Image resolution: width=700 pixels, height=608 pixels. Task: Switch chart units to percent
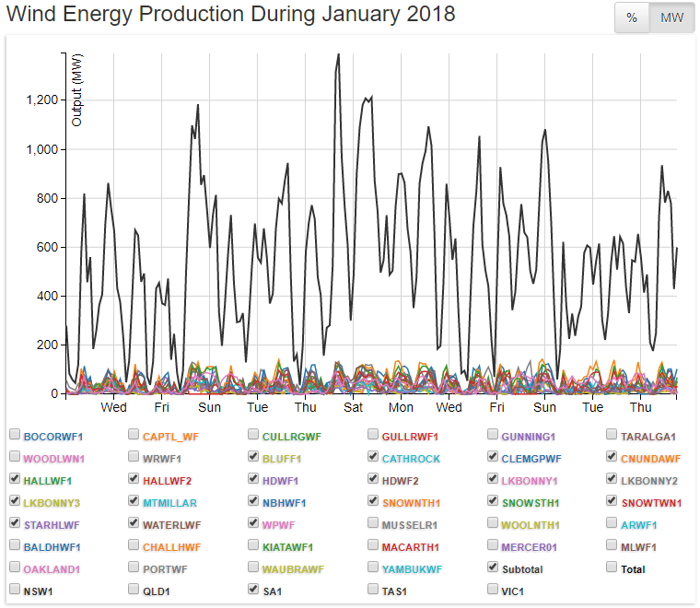pos(632,18)
